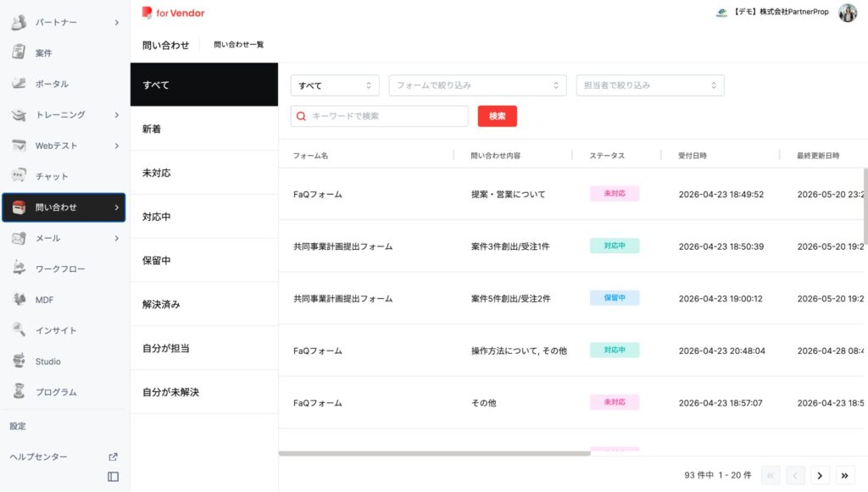
Task: Click the PartnerProp company logo icon
Action: click(721, 12)
